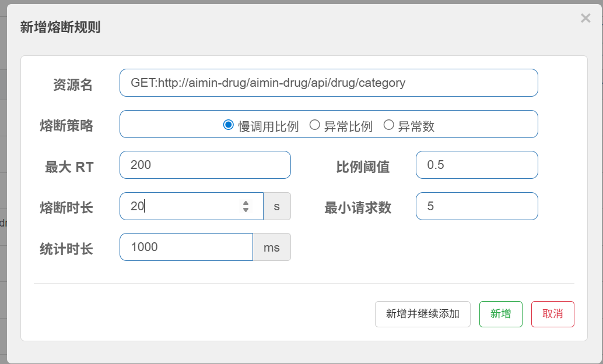Cancel with the red 取消 button

pos(552,314)
